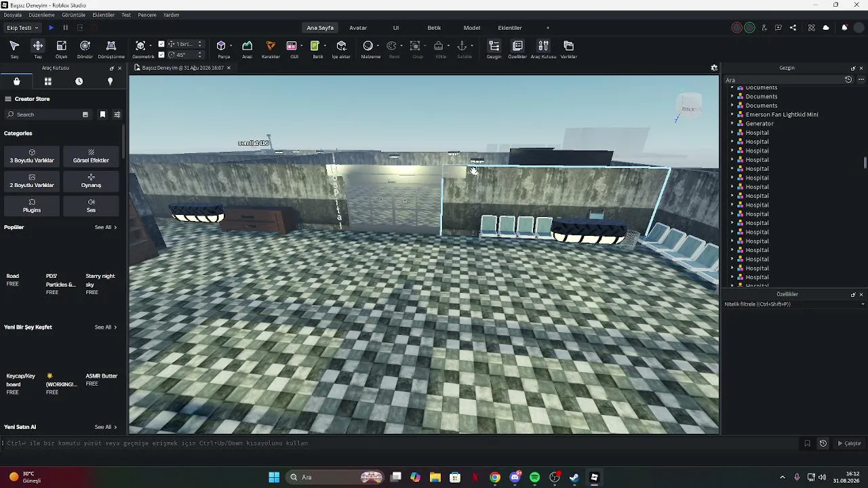
Task: Choose the Ölçek (Scale) tool
Action: (x=61, y=49)
